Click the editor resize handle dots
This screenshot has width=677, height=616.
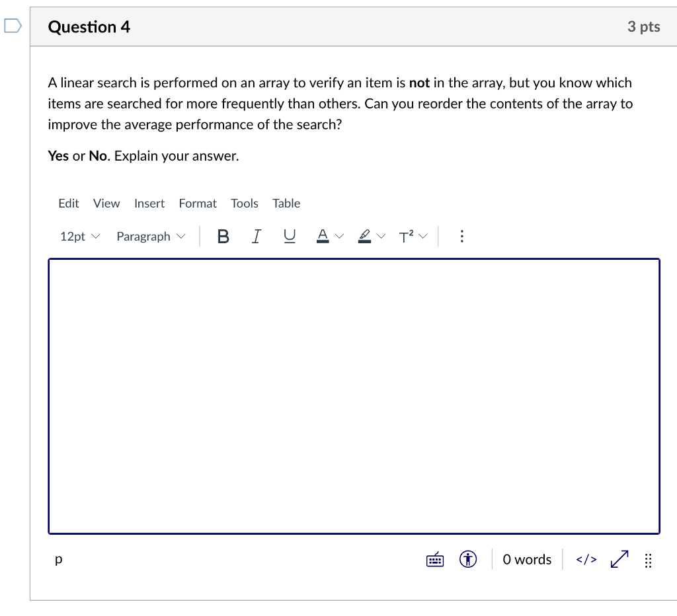click(648, 560)
